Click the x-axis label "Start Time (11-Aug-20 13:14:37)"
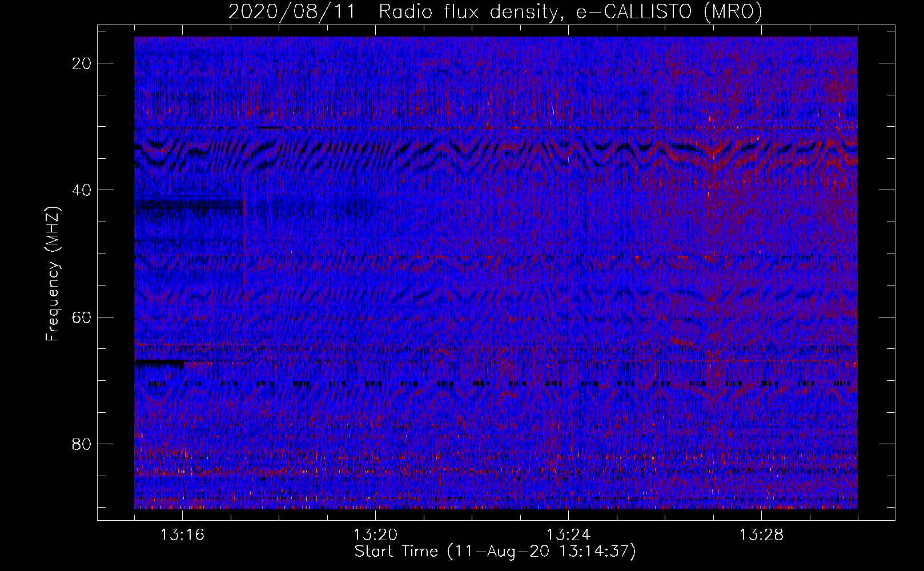924x571 pixels. pyautogui.click(x=495, y=552)
